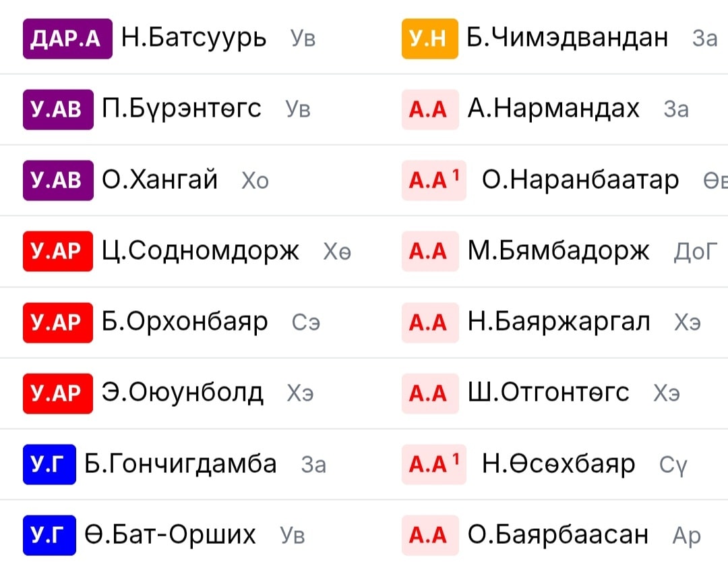Select У.АВ badge beside П.Бүрэнтөгс
Image resolution: width=728 pixels, height=568 pixels.
point(58,109)
